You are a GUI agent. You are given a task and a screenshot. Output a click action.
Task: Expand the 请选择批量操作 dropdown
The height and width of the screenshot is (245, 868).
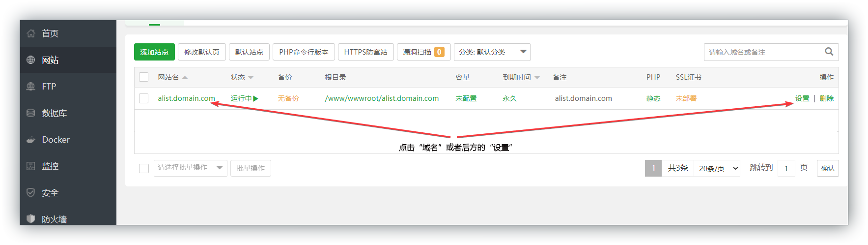(190, 168)
